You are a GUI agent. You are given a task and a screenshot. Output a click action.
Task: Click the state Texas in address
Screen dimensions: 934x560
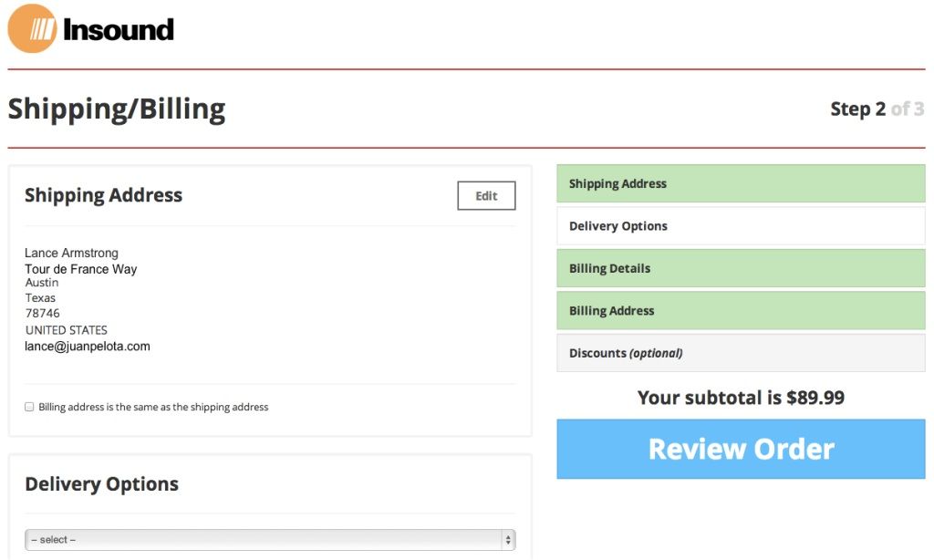tap(40, 298)
